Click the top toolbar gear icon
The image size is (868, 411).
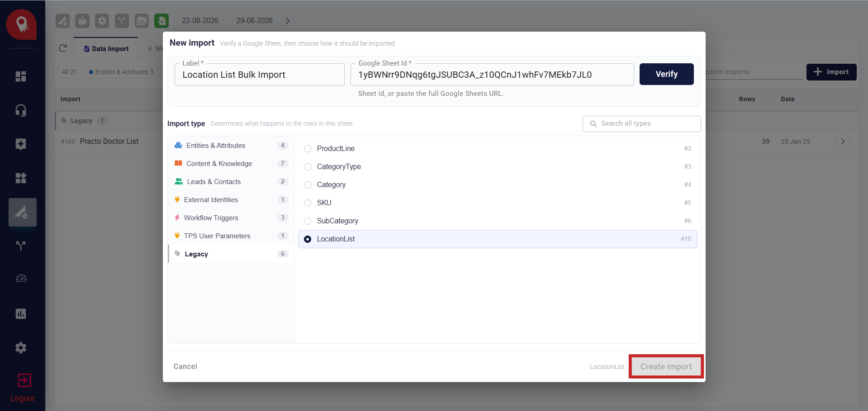click(x=102, y=21)
